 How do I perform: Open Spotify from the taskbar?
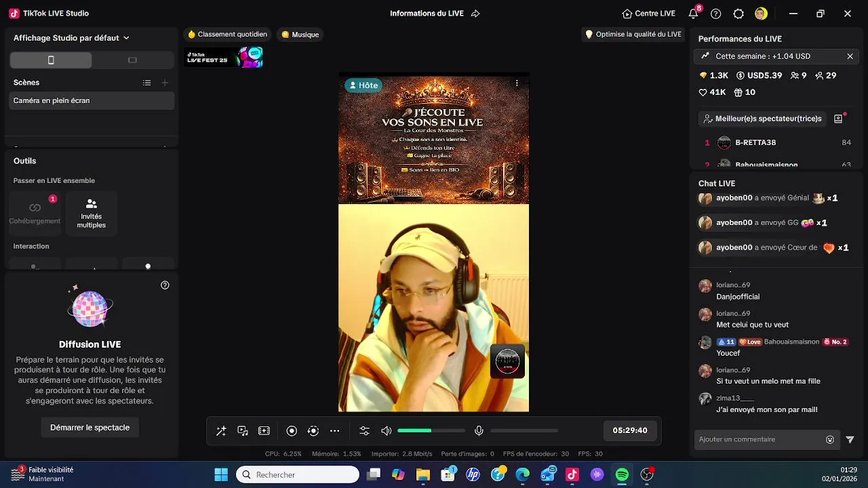click(622, 474)
